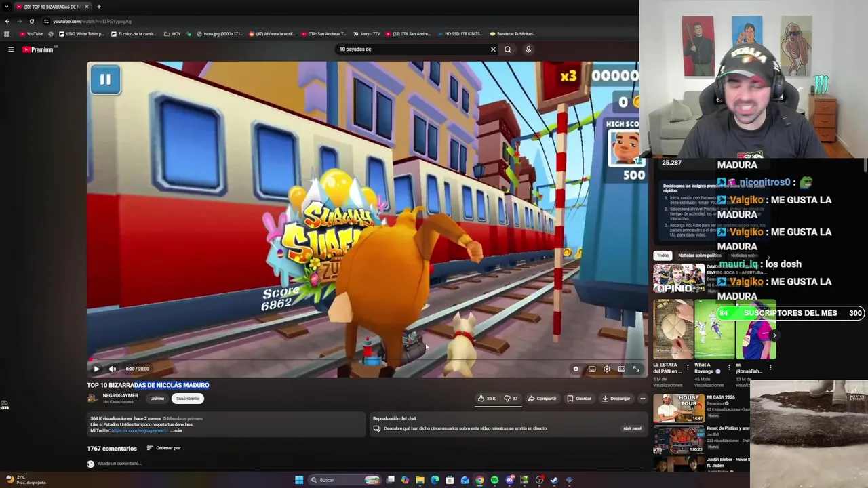This screenshot has width=868, height=488.
Task: Open Jerry - 7TV bookmark
Action: point(366,33)
